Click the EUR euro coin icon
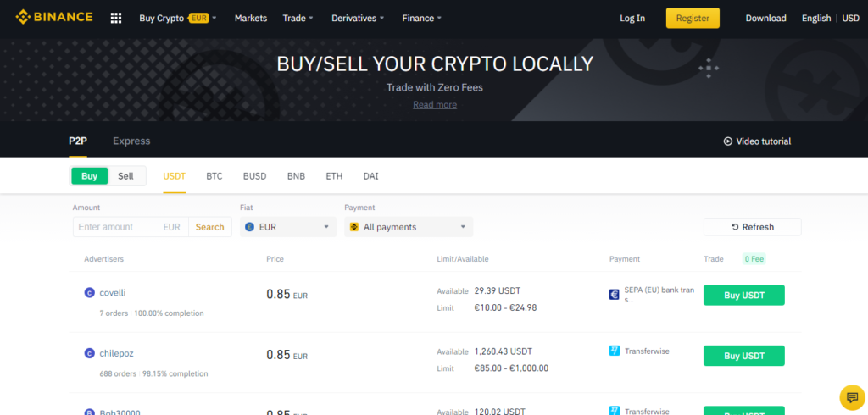The height and width of the screenshot is (415, 868). (x=250, y=227)
